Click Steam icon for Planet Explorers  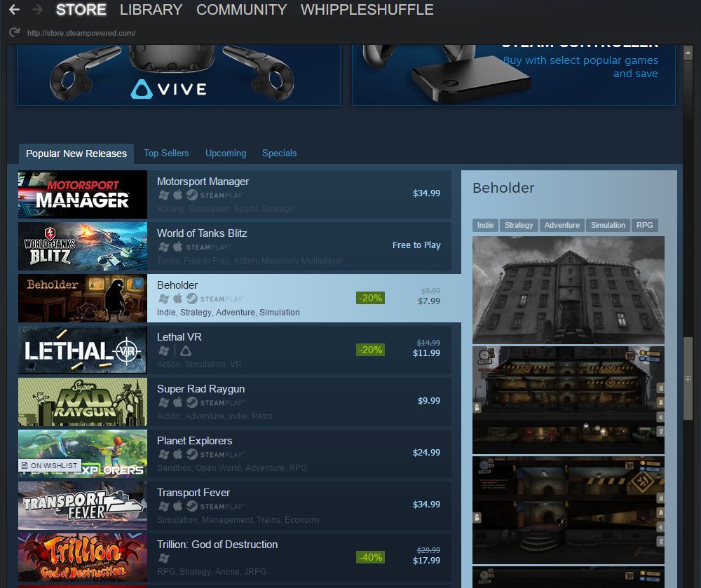click(192, 454)
